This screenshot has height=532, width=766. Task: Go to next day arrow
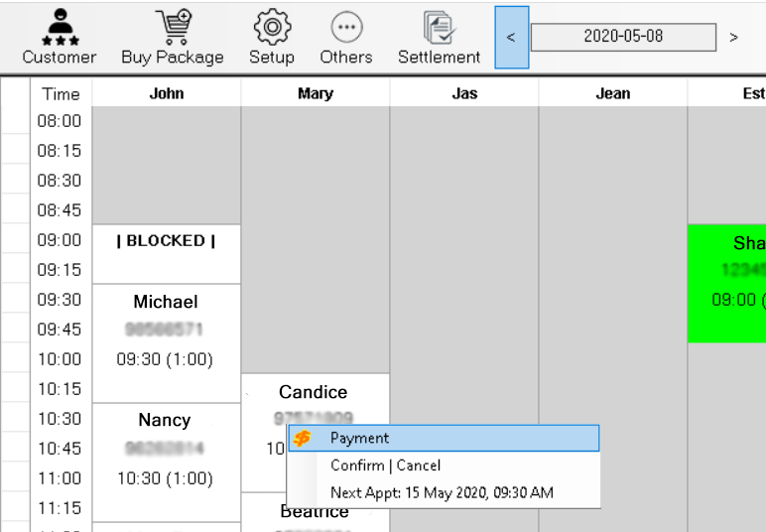734,38
